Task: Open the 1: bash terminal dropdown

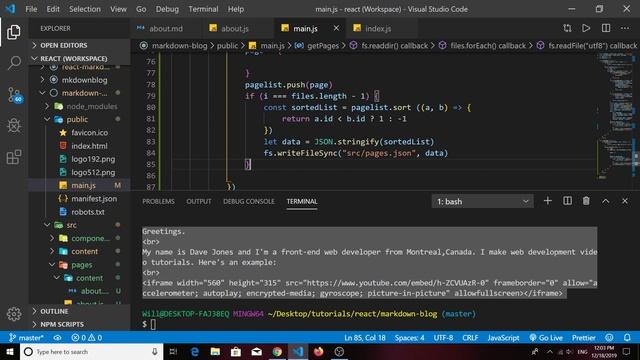Action: [x=482, y=201]
